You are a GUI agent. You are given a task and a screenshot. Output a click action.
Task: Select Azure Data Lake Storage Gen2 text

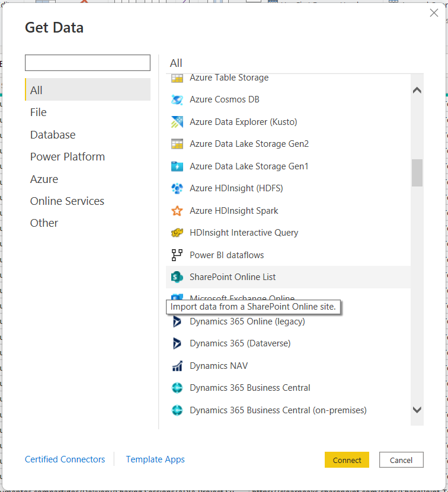249,144
